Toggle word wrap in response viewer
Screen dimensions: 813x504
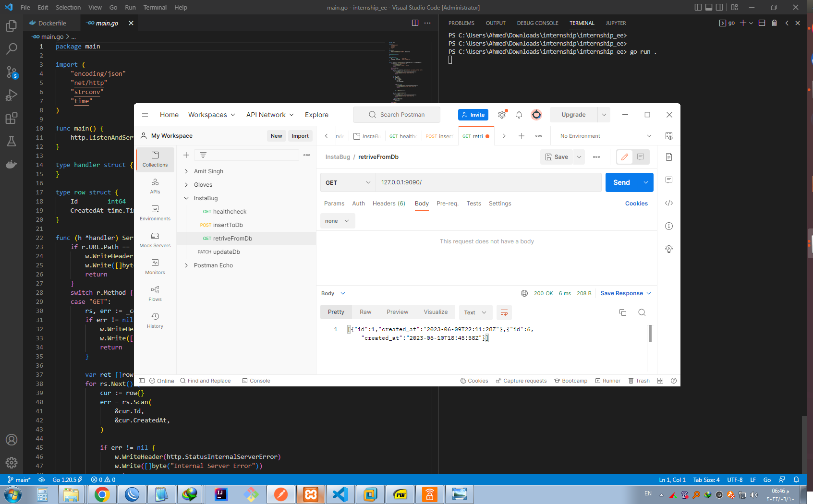504,312
